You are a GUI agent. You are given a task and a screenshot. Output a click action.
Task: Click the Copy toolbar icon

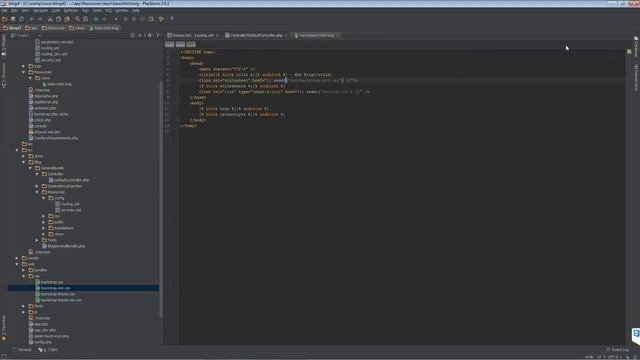58,19
